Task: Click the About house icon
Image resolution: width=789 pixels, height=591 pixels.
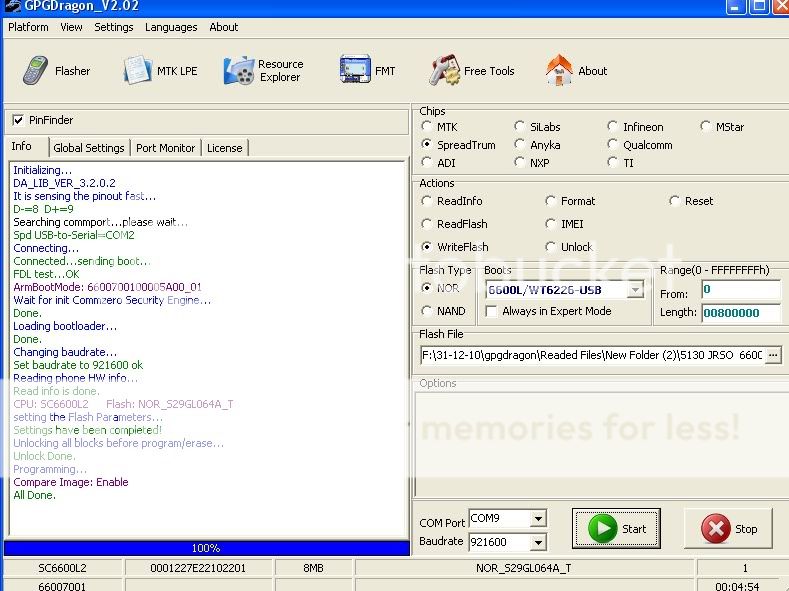Action: (x=559, y=70)
